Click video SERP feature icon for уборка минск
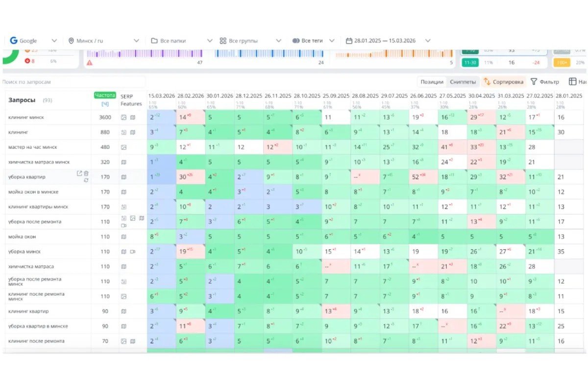 (133, 251)
